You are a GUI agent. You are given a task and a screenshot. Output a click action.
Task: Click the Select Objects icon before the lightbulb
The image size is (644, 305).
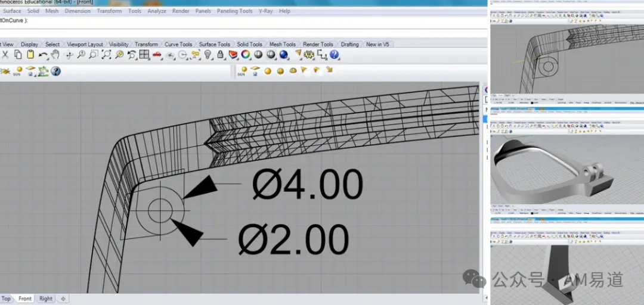point(196,55)
